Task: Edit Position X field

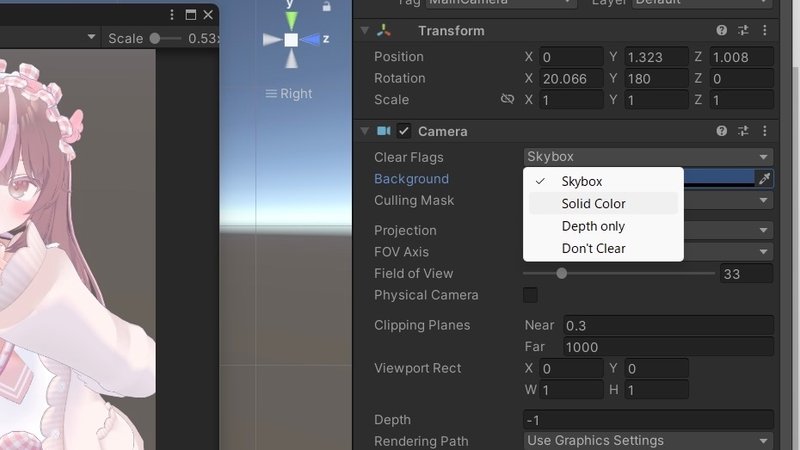Action: click(x=571, y=57)
